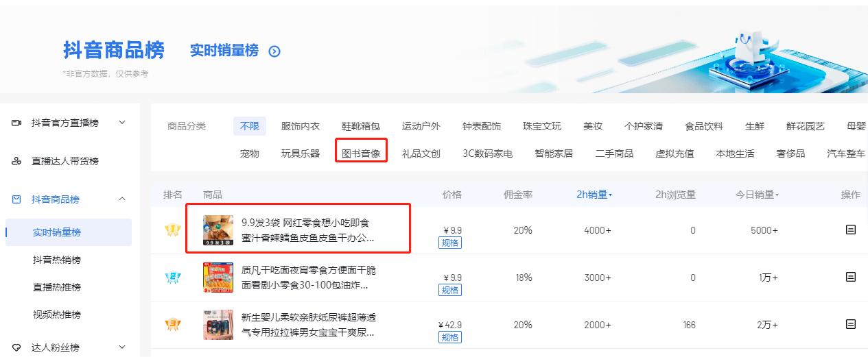868x357 pixels.
Task: Sort by 2h销量 column header
Action: (594, 195)
